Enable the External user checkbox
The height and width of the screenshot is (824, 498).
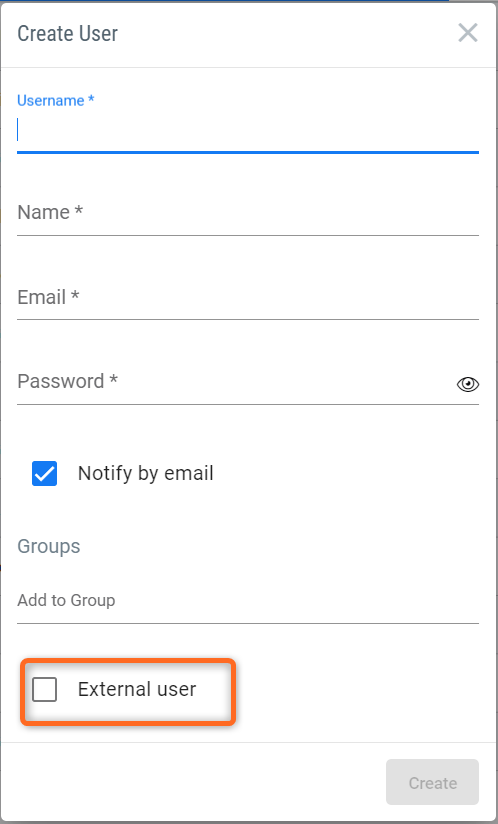[x=45, y=689]
